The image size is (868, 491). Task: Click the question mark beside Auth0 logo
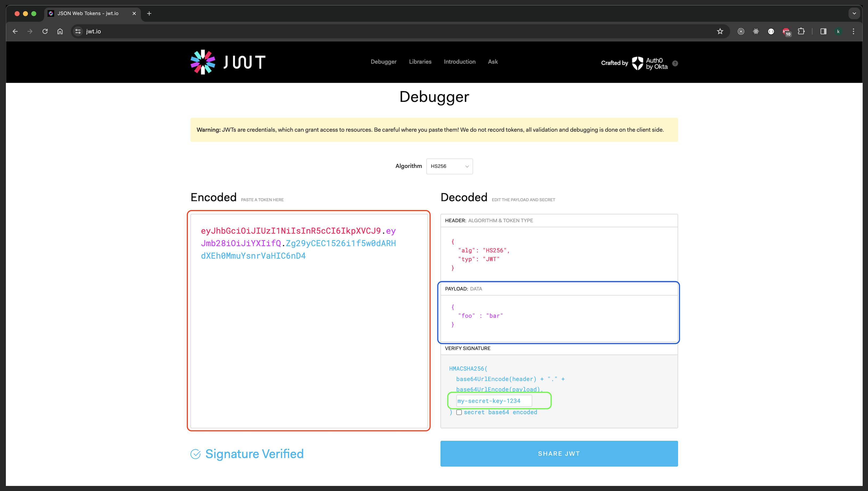tap(675, 63)
